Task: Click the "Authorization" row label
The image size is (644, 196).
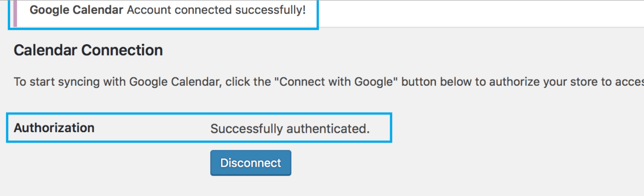Action: pyautogui.click(x=54, y=128)
